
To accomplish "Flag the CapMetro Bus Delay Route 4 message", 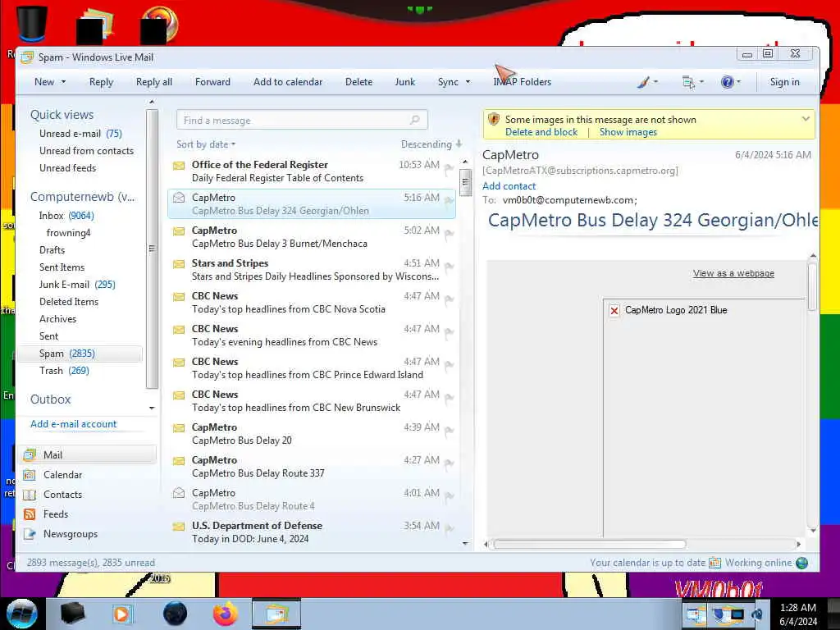I will pyautogui.click(x=450, y=496).
